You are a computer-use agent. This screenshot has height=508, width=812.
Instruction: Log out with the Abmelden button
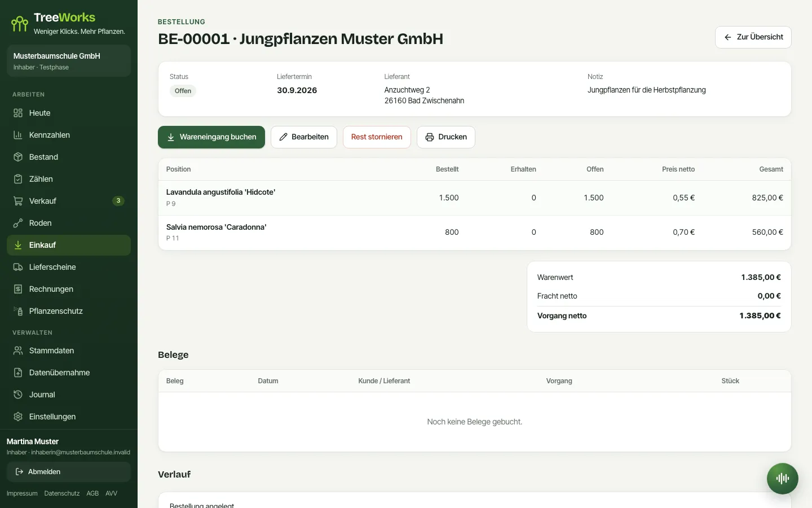(x=69, y=472)
